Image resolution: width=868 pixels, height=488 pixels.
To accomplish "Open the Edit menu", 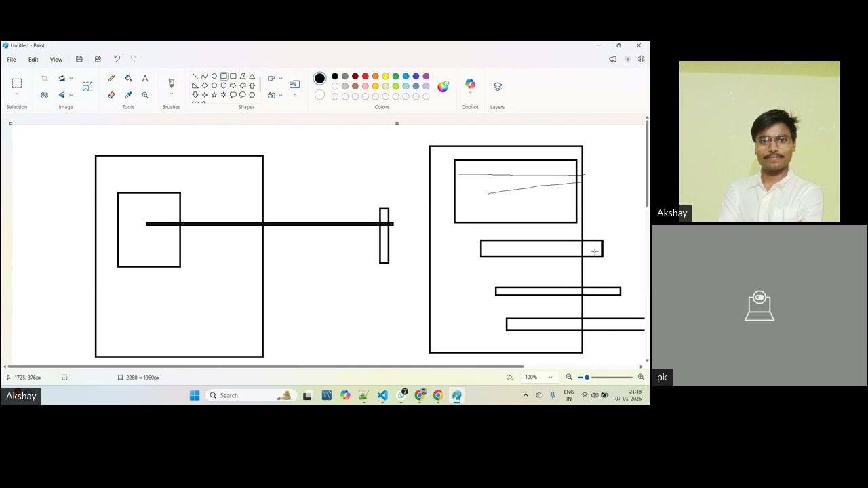I will click(33, 60).
